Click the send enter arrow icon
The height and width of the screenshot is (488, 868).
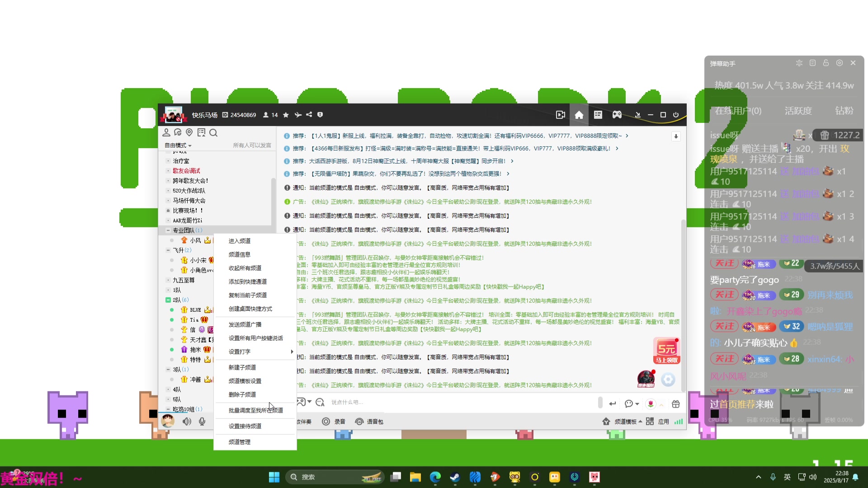point(613,404)
